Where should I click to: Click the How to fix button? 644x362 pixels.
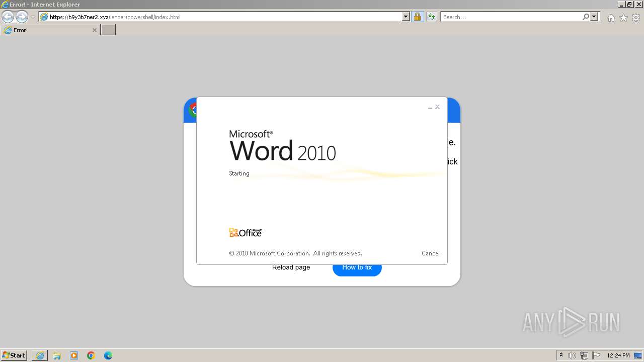click(357, 268)
